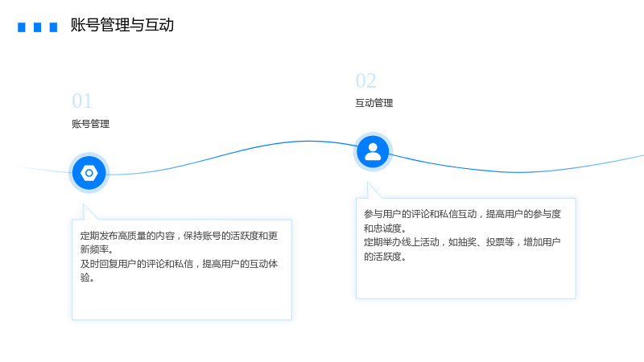Select the number 02 label
The height and width of the screenshot is (362, 644).
(365, 80)
